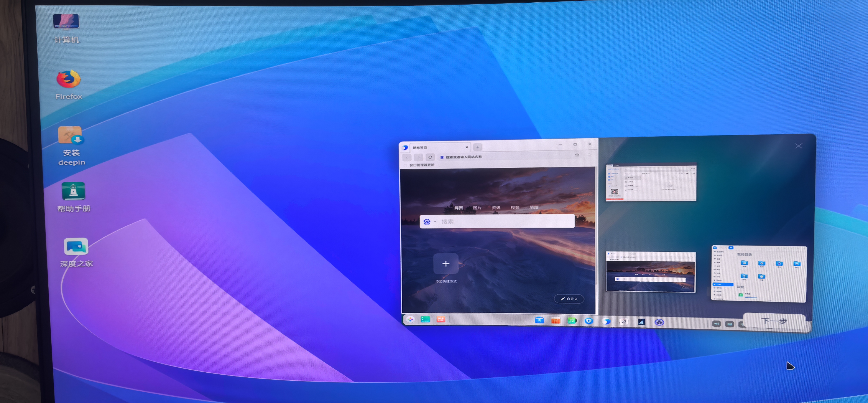The image size is (868, 403).
Task: Switch to the 视频 search tab
Action: [515, 207]
